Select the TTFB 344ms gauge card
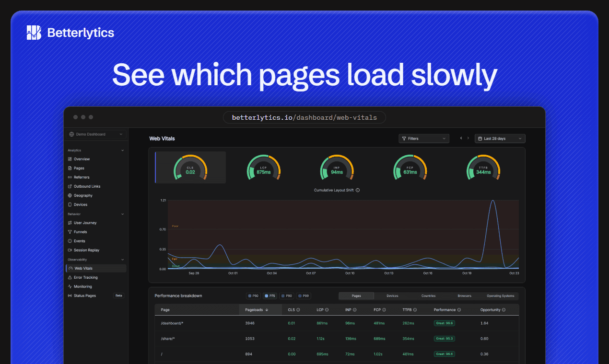The width and height of the screenshot is (609, 364). coord(483,168)
